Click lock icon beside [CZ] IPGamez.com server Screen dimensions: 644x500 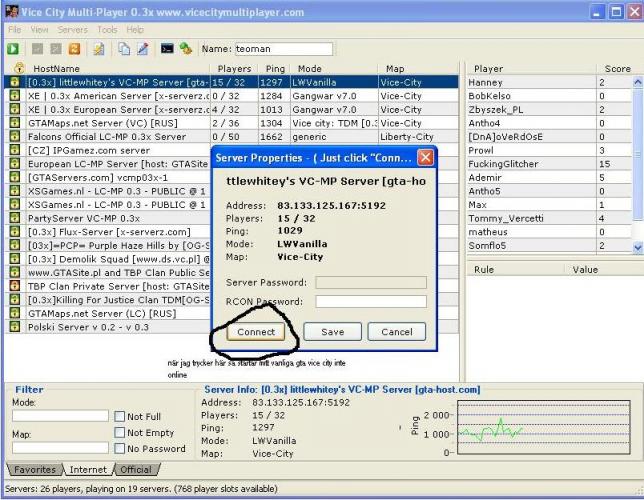(x=15, y=150)
